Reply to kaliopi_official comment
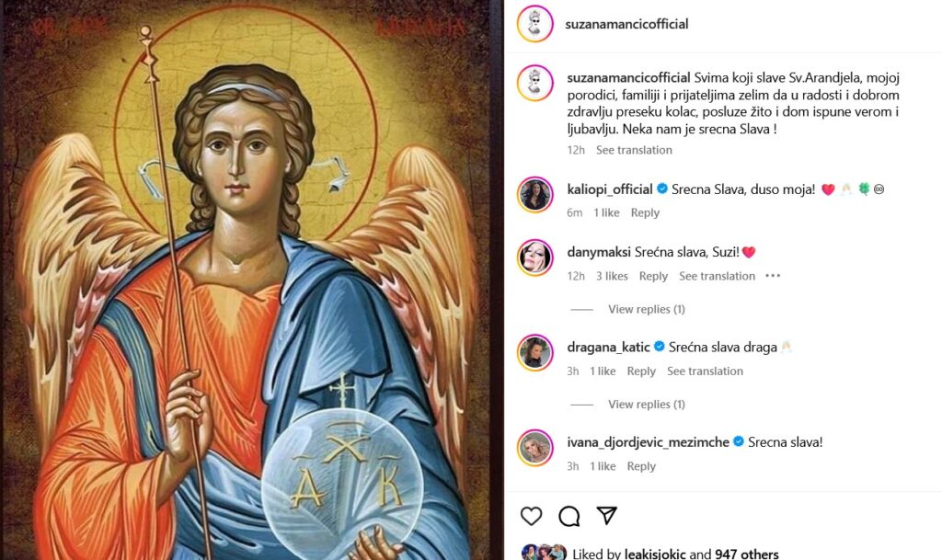This screenshot has width=942, height=560. (645, 212)
